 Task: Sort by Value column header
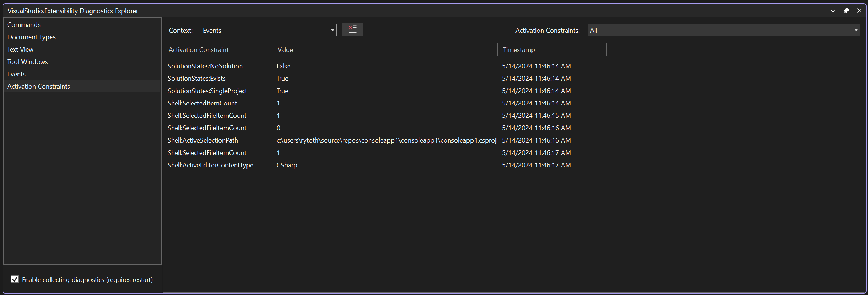tap(385, 50)
